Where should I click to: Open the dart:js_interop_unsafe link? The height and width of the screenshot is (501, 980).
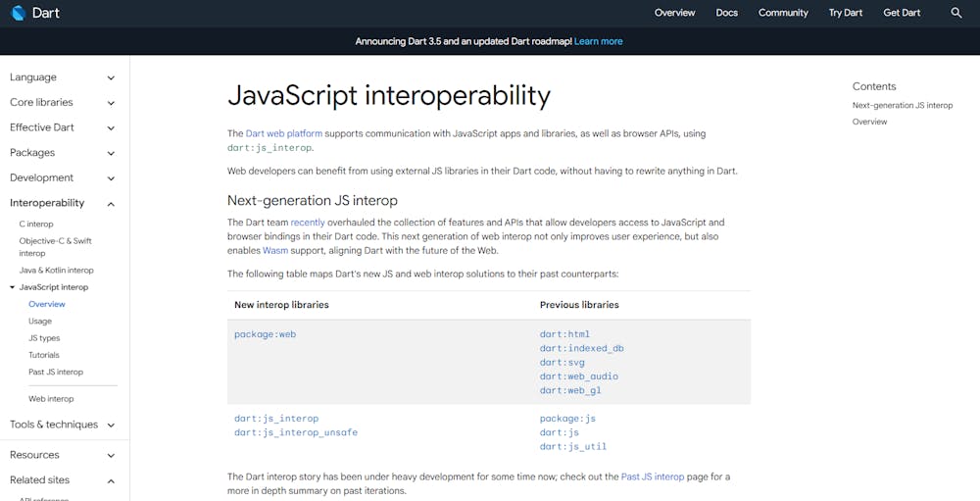tap(295, 432)
